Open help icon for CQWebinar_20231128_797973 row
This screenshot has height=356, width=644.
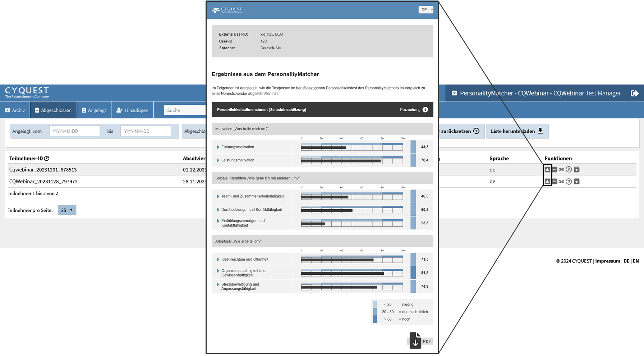coord(569,182)
